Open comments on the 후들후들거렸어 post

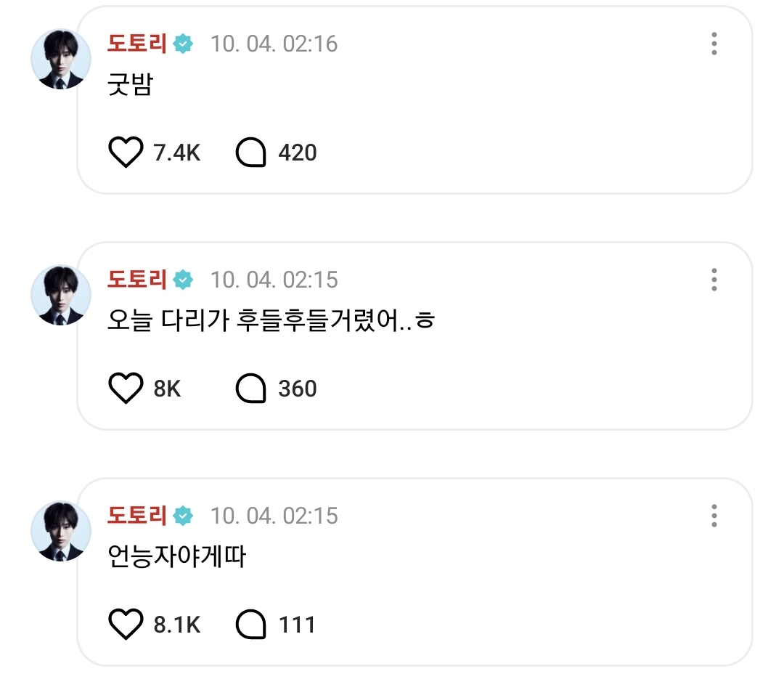pos(252,389)
